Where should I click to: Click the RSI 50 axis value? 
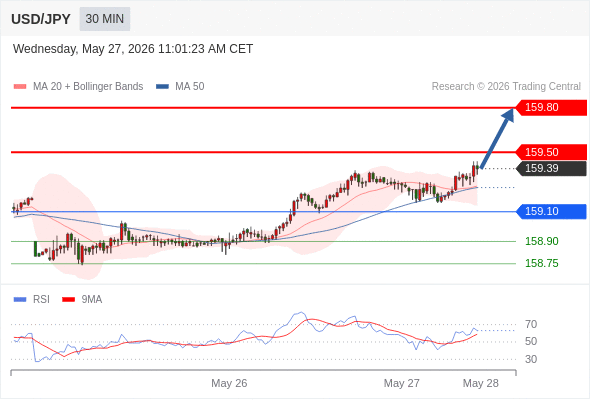[531, 342]
